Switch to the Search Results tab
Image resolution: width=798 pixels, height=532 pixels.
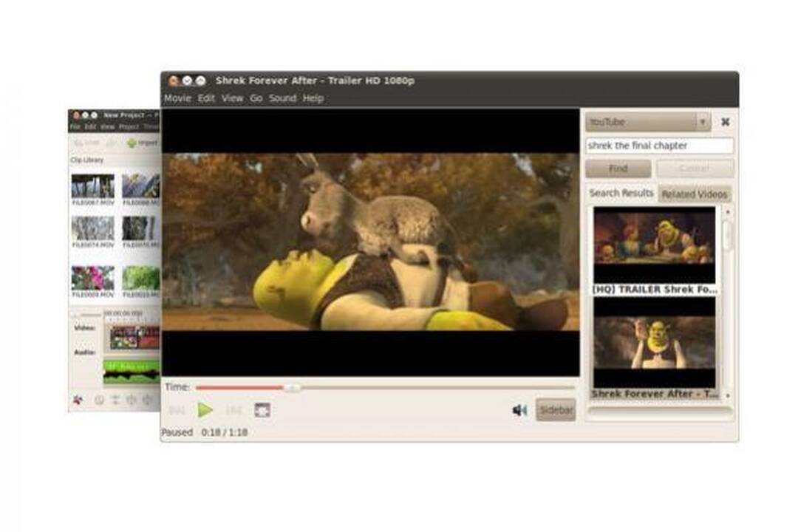(x=621, y=193)
